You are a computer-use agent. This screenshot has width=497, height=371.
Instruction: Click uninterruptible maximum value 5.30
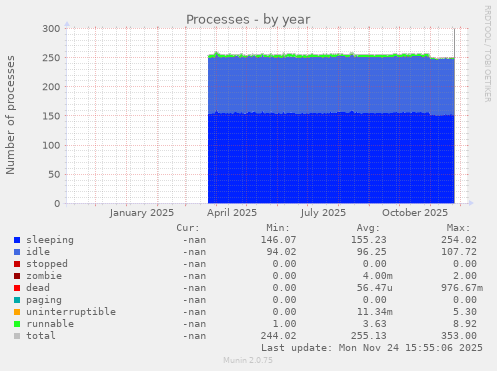(x=465, y=312)
